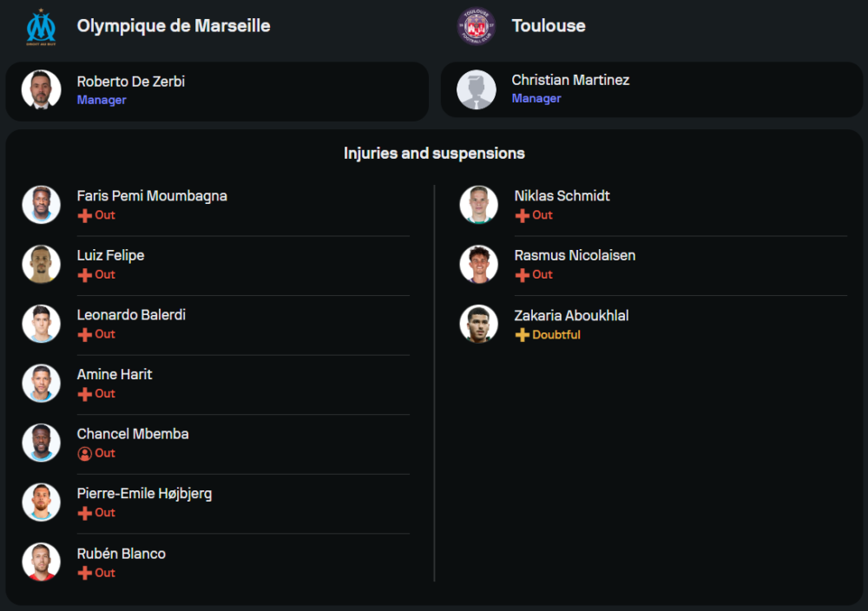
Task: Click the Olympique de Marseille club crest
Action: point(41,27)
